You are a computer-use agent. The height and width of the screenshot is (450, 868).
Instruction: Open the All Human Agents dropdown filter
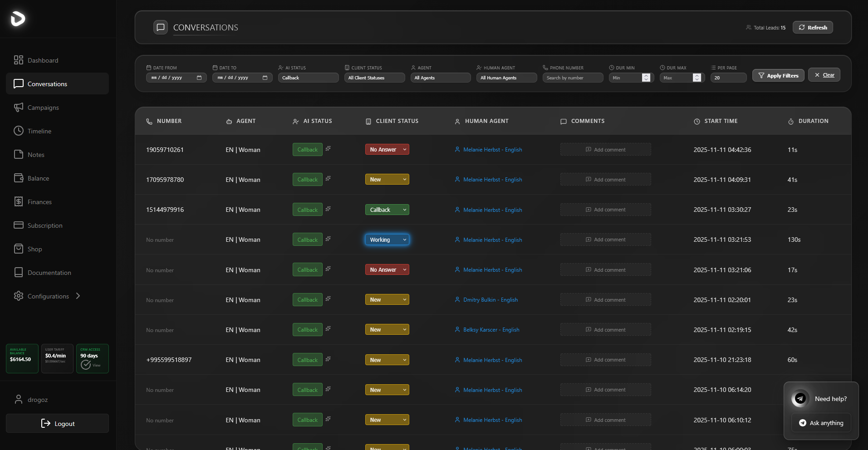[506, 78]
